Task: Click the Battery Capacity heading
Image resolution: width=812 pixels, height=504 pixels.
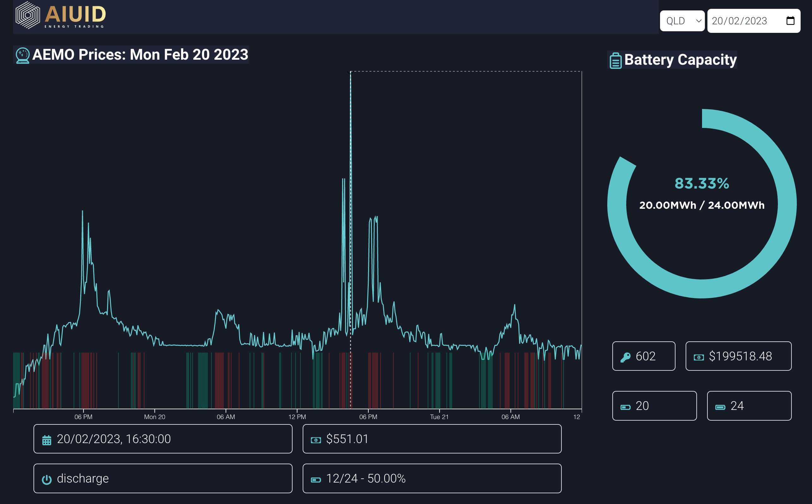Action: pos(680,60)
